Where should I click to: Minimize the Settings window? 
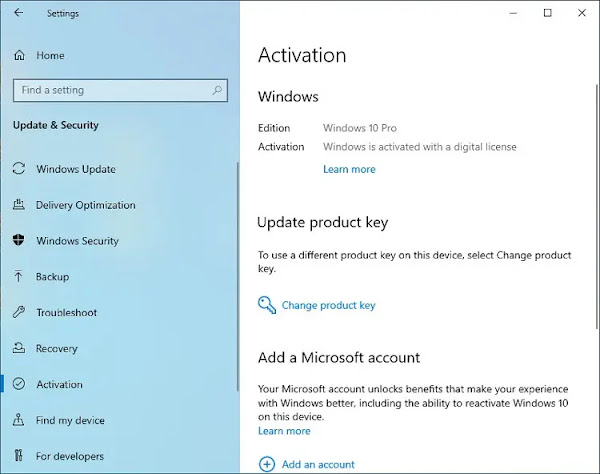(x=513, y=13)
